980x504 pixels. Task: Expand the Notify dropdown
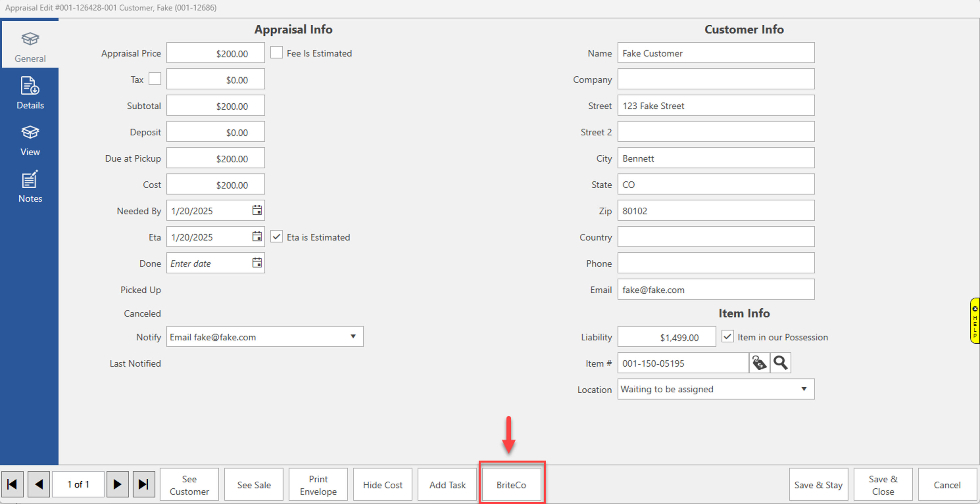click(x=353, y=336)
